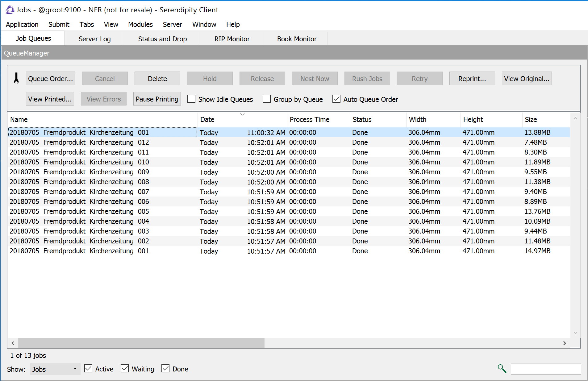The width and height of the screenshot is (588, 381).
Task: Open the Tabs menu
Action: click(87, 24)
